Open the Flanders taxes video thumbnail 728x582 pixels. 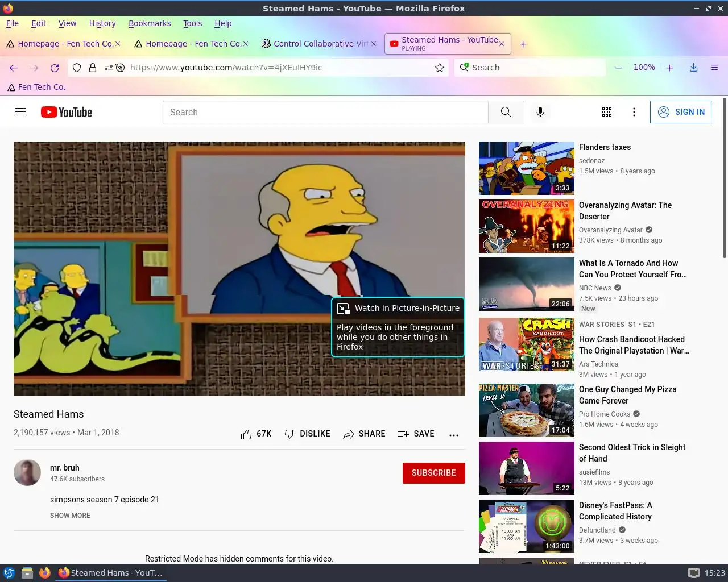point(527,168)
